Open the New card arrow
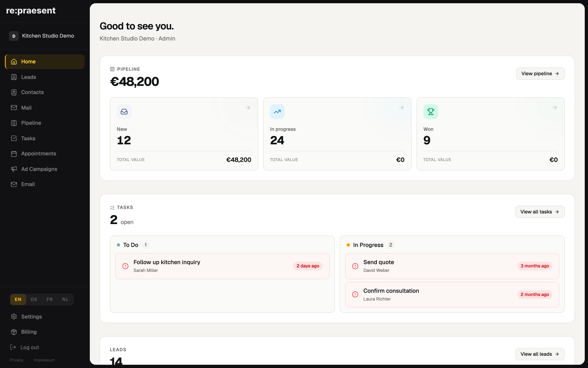The width and height of the screenshot is (588, 368). pyautogui.click(x=248, y=108)
